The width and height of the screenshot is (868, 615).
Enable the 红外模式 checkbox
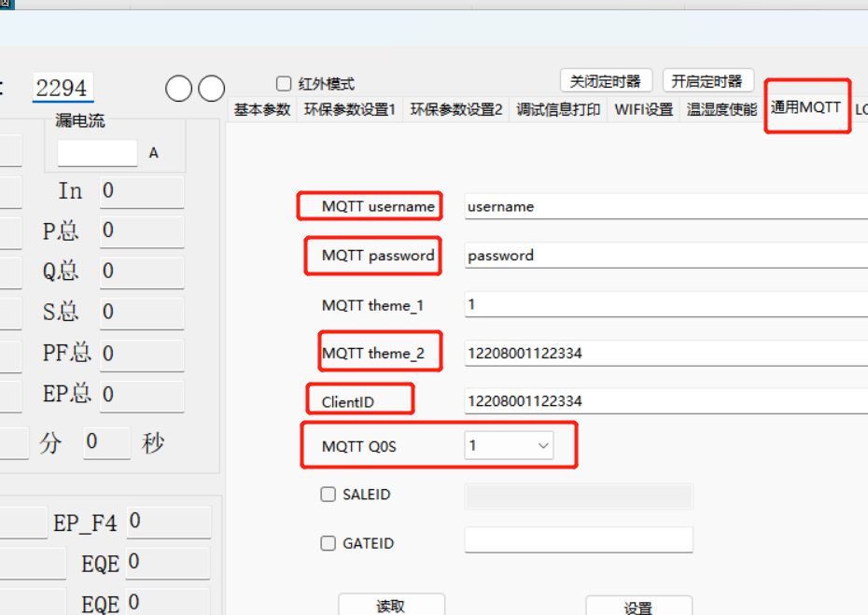(284, 84)
